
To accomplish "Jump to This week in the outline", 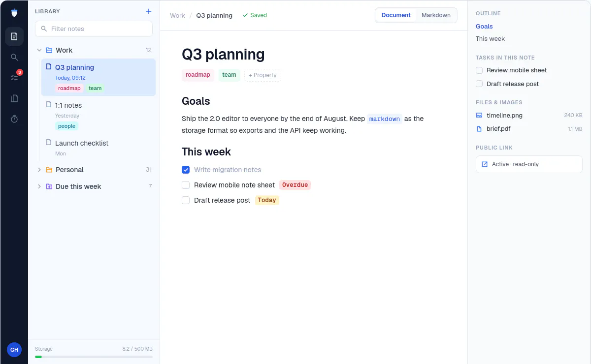I will (490, 39).
